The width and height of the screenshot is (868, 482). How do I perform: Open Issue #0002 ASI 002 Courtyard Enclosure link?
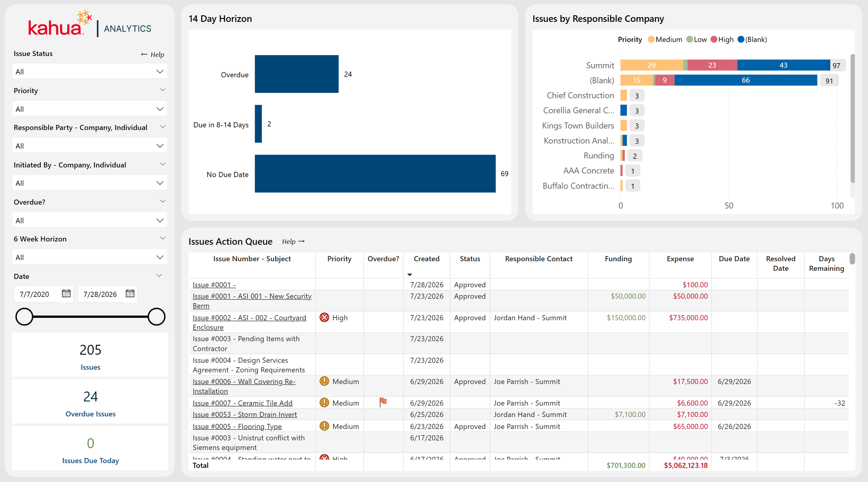(249, 322)
